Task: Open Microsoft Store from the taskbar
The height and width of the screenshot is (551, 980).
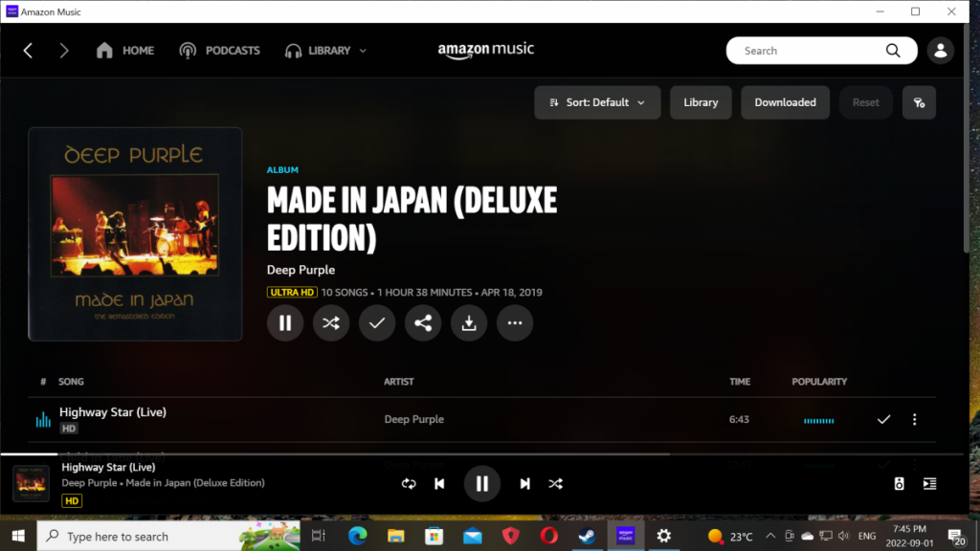Action: click(x=434, y=536)
